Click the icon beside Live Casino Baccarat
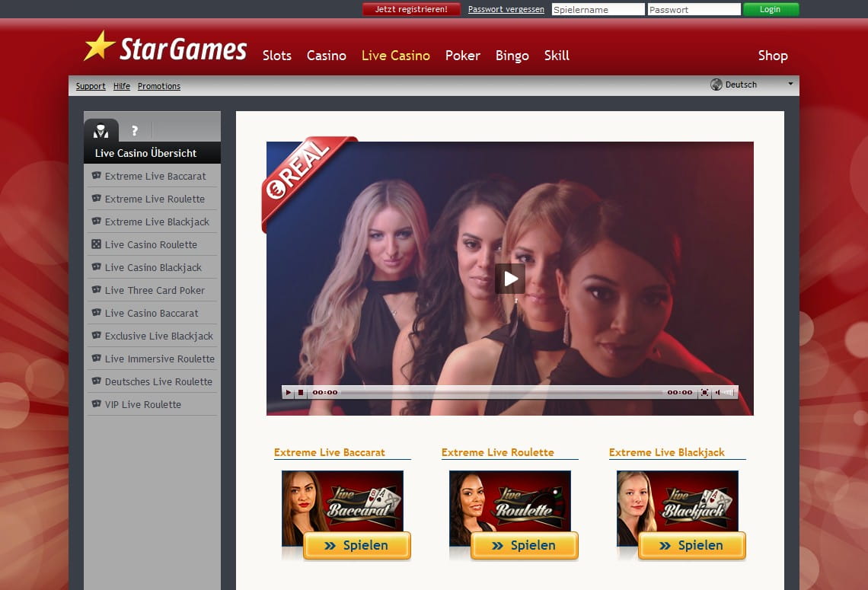Image resolution: width=868 pixels, height=590 pixels. (x=97, y=312)
